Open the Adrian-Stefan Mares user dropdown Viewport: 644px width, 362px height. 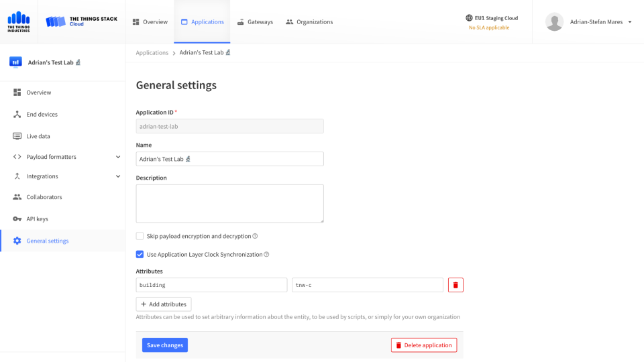(x=588, y=21)
